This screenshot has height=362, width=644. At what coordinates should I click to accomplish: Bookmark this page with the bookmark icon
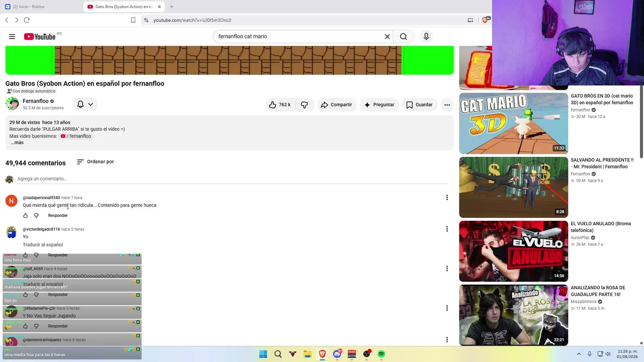tap(133, 20)
